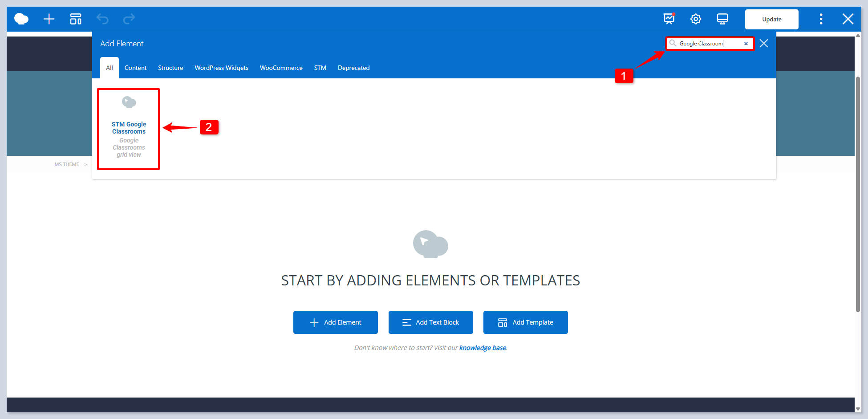Screen dimensions: 868x419
Task: Switch to the WordPress Widgets tab
Action: click(x=221, y=68)
